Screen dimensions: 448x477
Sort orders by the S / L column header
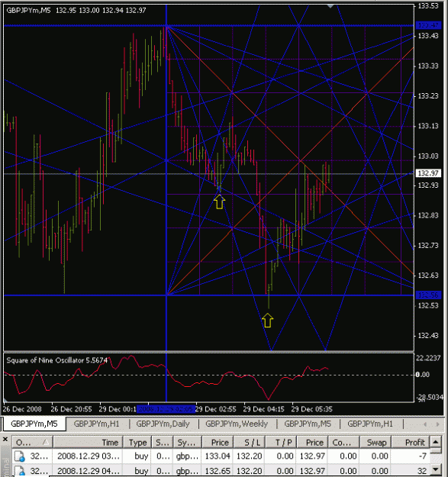pos(250,443)
